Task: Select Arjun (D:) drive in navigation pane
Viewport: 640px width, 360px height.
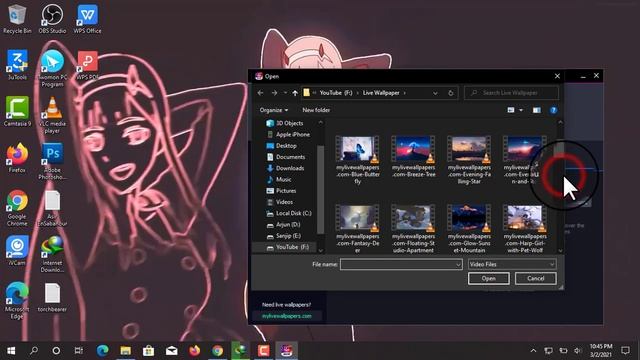Action: (288, 224)
